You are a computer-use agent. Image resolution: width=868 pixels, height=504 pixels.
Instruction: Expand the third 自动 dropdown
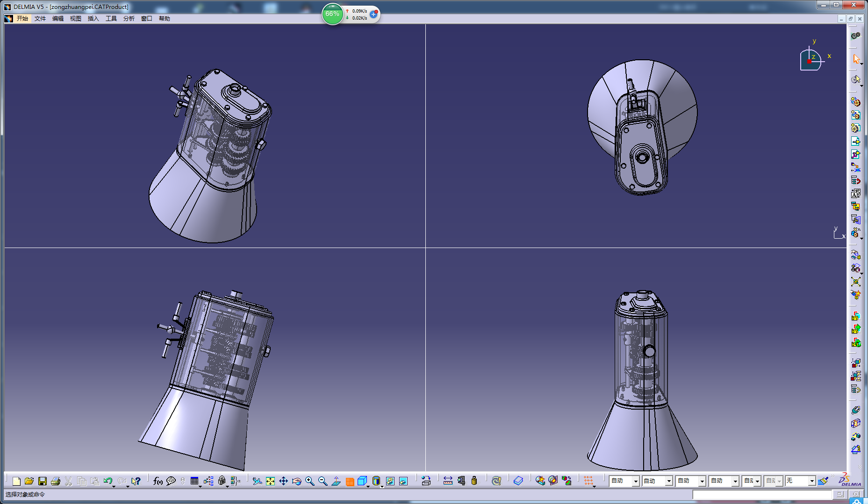tap(702, 481)
